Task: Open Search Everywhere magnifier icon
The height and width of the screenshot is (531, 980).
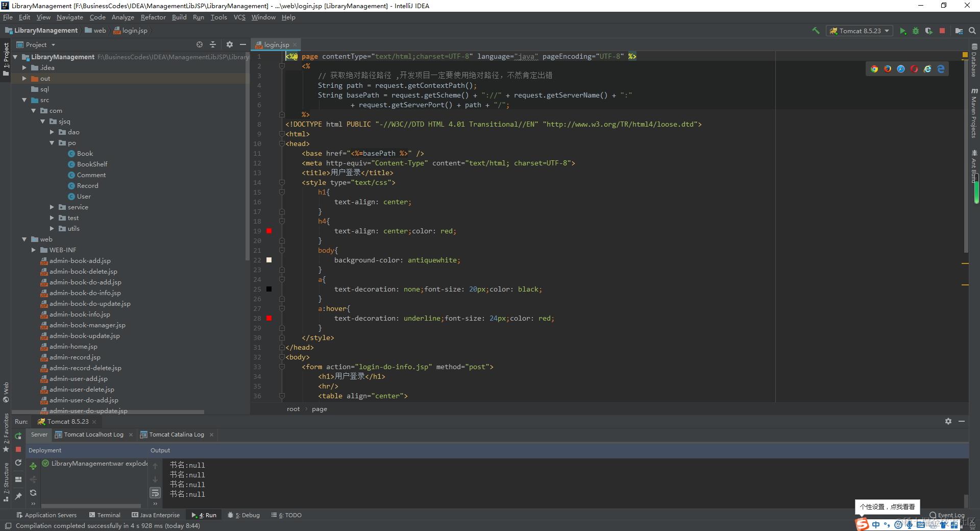Action: pyautogui.click(x=972, y=31)
